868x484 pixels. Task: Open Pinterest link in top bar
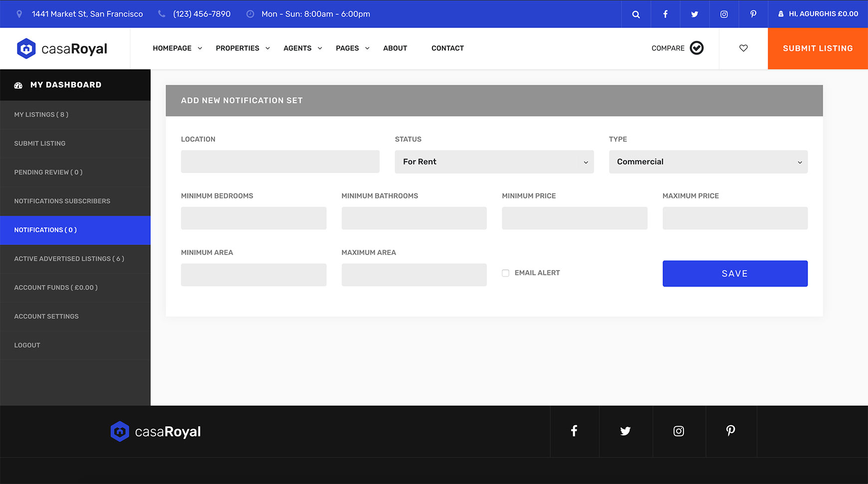tap(753, 14)
